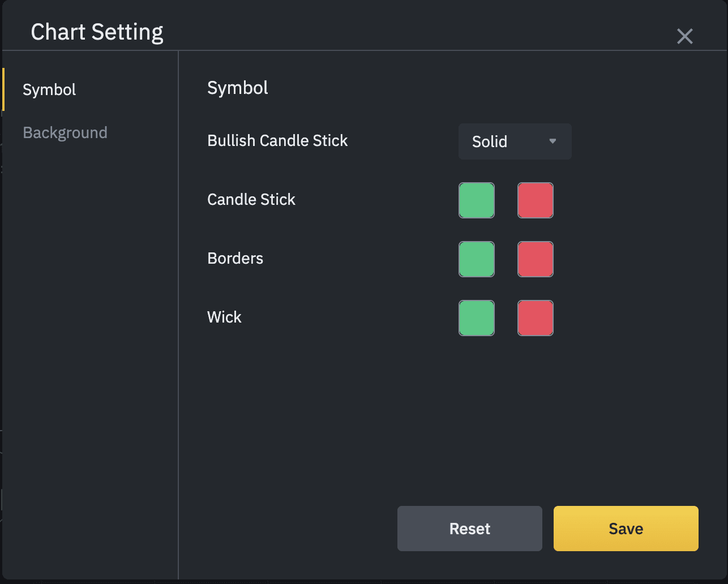Pick the red Candle Stick color swatch

pos(535,200)
